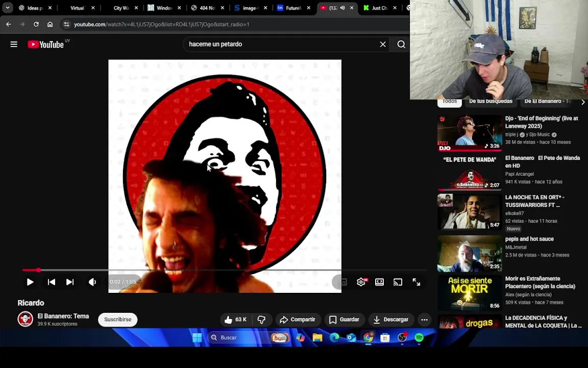Open the 'pepis and hot sauce' video title

[529, 239]
